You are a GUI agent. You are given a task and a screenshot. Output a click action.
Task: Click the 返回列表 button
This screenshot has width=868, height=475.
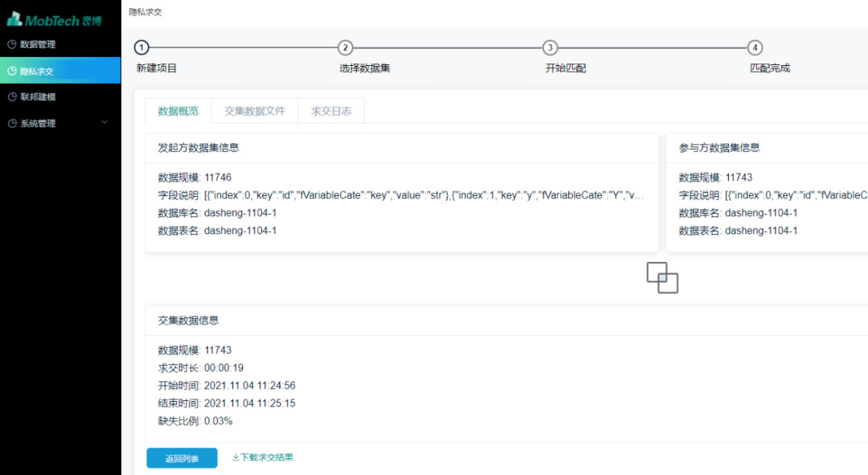(182, 458)
